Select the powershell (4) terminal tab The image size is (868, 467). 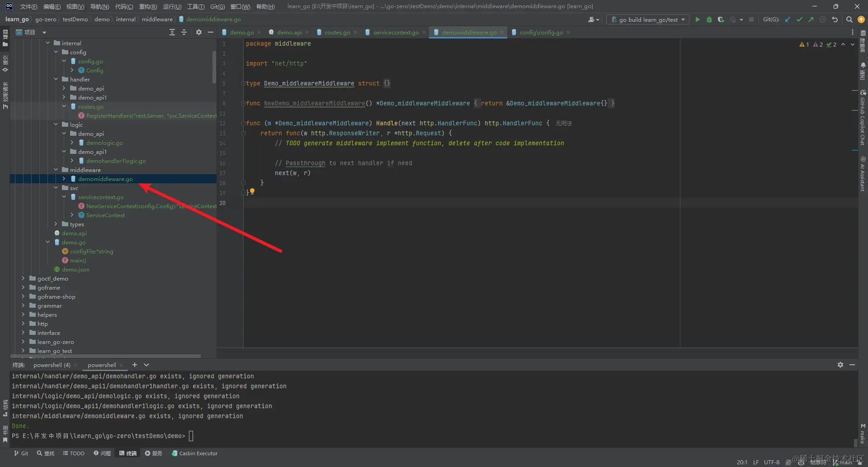(52, 365)
